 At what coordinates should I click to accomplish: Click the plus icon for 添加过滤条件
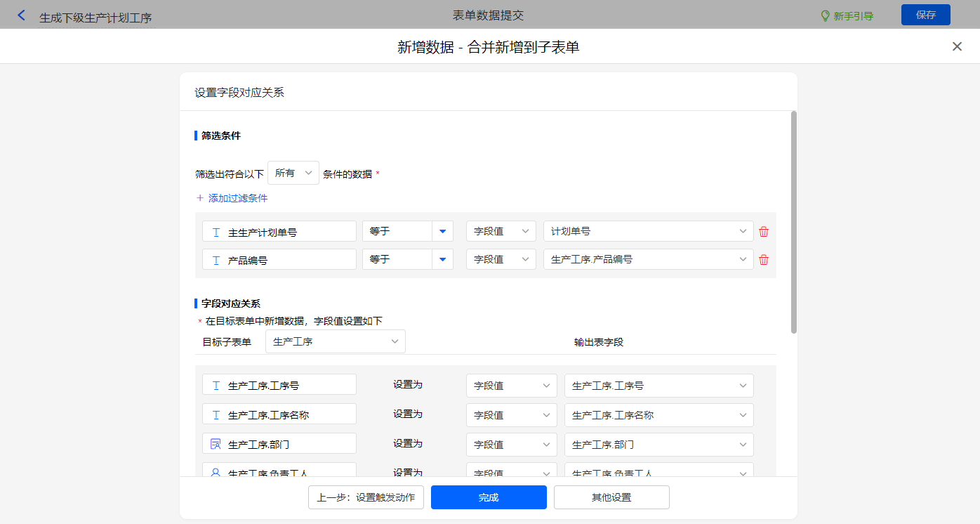(200, 198)
